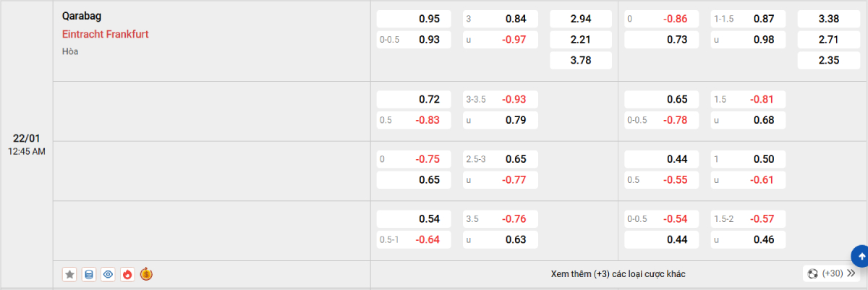This screenshot has width=868, height=290.
Task: Open the blue database statistics icon
Action: 89,274
